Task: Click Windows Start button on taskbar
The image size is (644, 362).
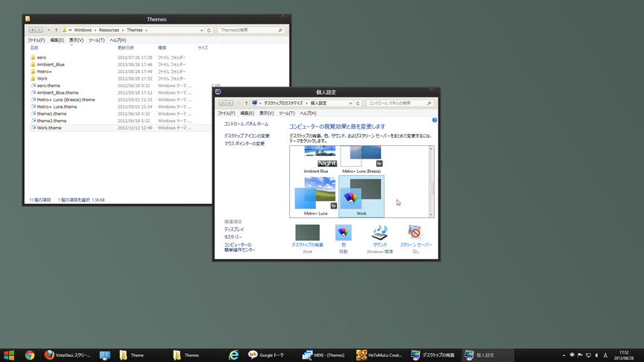Action: (9, 355)
